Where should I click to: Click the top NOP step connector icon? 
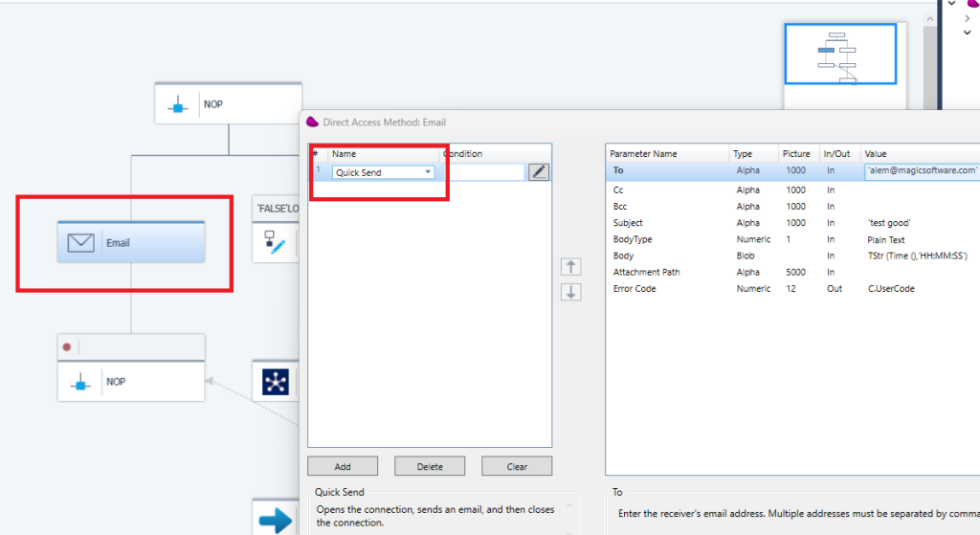pos(178,105)
